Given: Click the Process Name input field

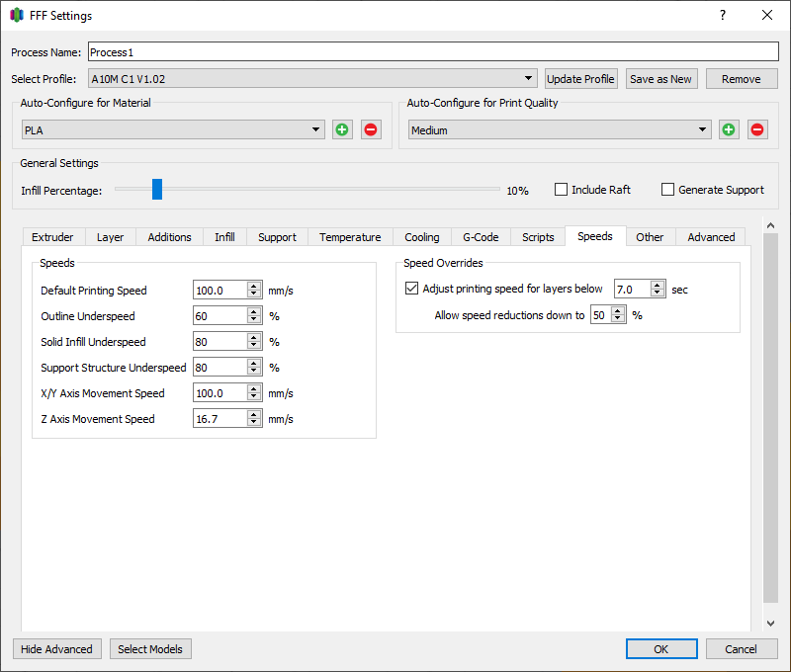Looking at the screenshot, I should [x=433, y=51].
